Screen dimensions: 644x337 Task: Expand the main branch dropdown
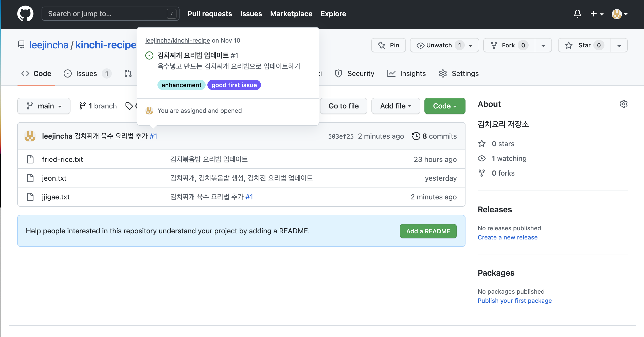(44, 106)
